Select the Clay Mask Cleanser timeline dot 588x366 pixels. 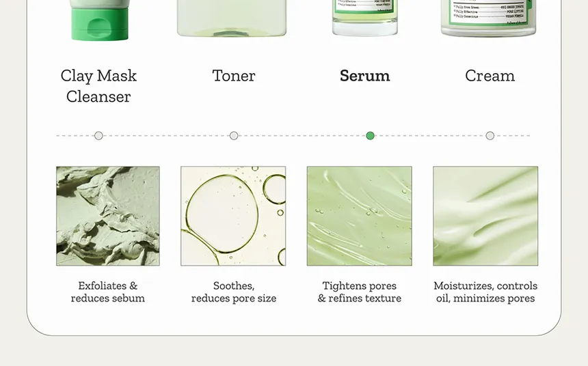[98, 136]
